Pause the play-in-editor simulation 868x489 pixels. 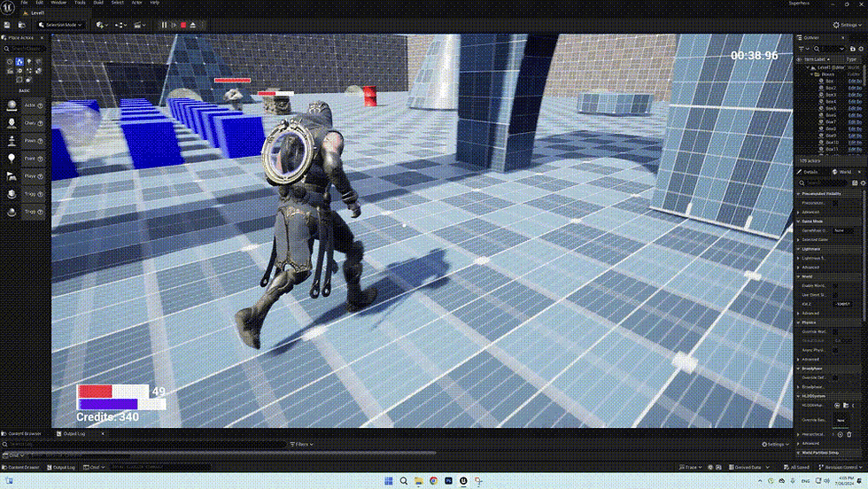(164, 25)
